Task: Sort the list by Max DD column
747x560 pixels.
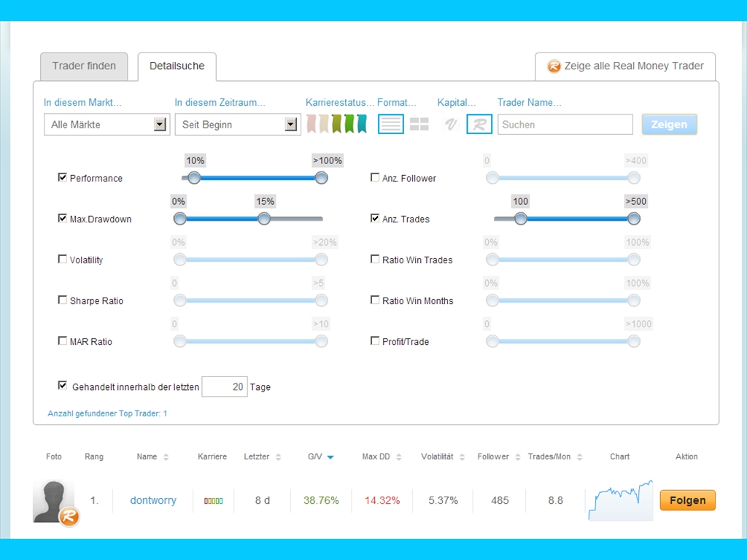Action: click(380, 457)
